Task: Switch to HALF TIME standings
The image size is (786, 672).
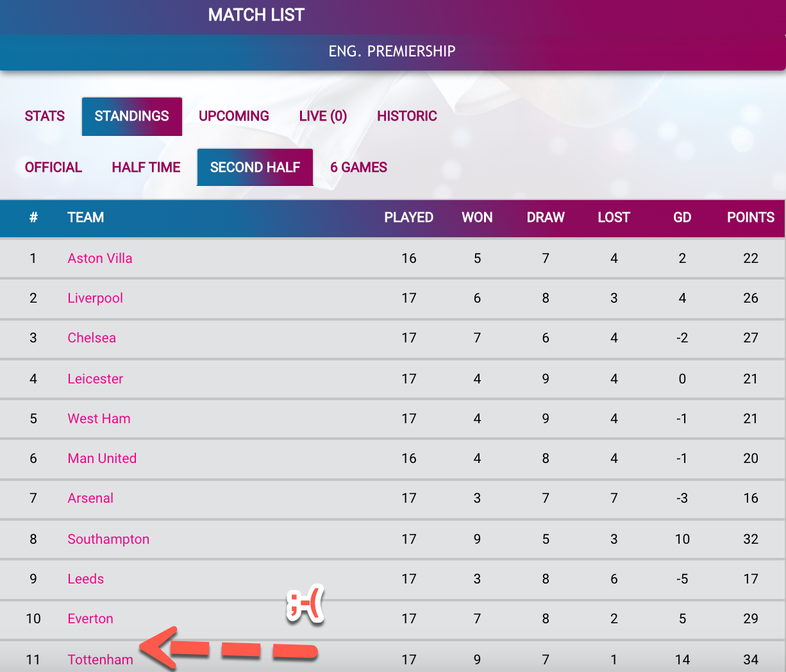Action: click(x=146, y=167)
